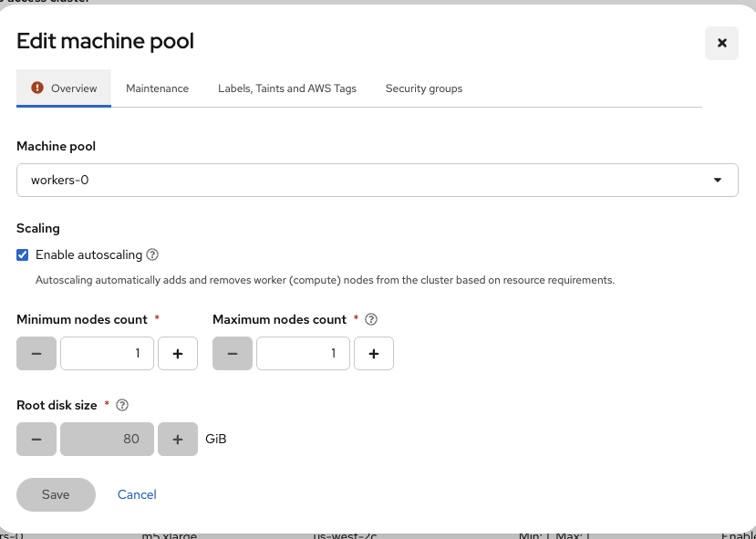Image resolution: width=756 pixels, height=539 pixels.
Task: Open the Root disk size help icon
Action: 122,405
